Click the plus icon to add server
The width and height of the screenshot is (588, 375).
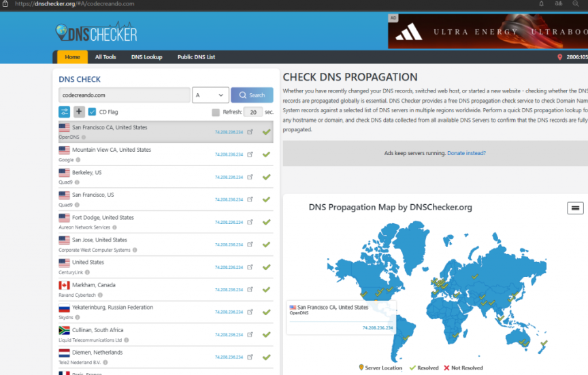(79, 112)
